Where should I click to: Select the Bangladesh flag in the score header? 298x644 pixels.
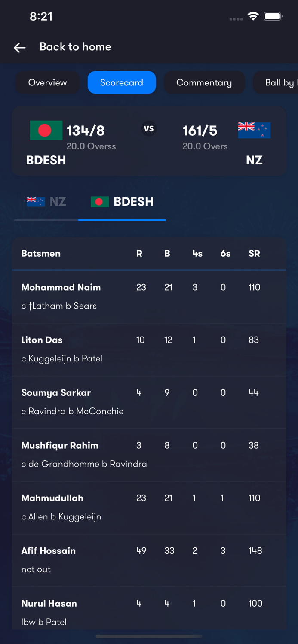pos(46,130)
